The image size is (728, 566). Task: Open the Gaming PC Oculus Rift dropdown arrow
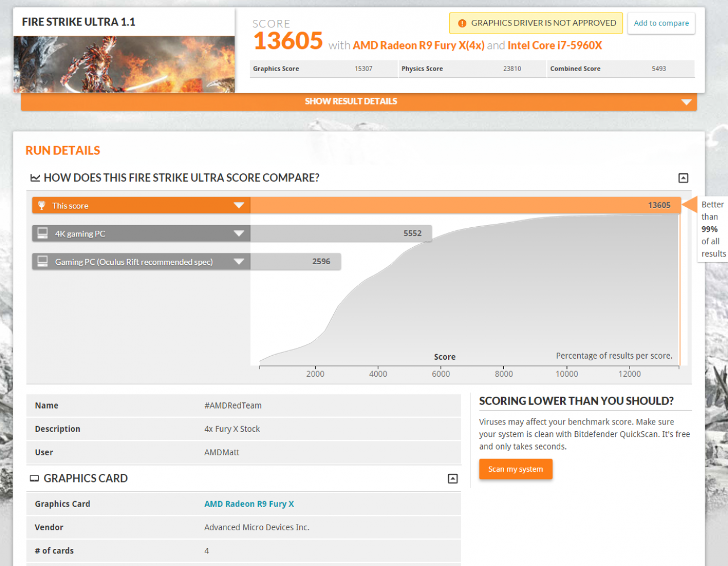[239, 261]
